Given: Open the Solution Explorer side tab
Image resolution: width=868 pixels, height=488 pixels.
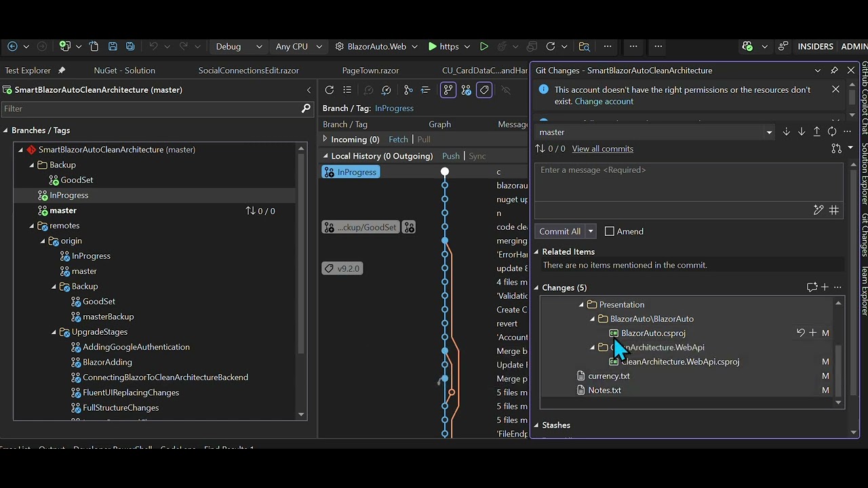Looking at the screenshot, I should click(865, 174).
